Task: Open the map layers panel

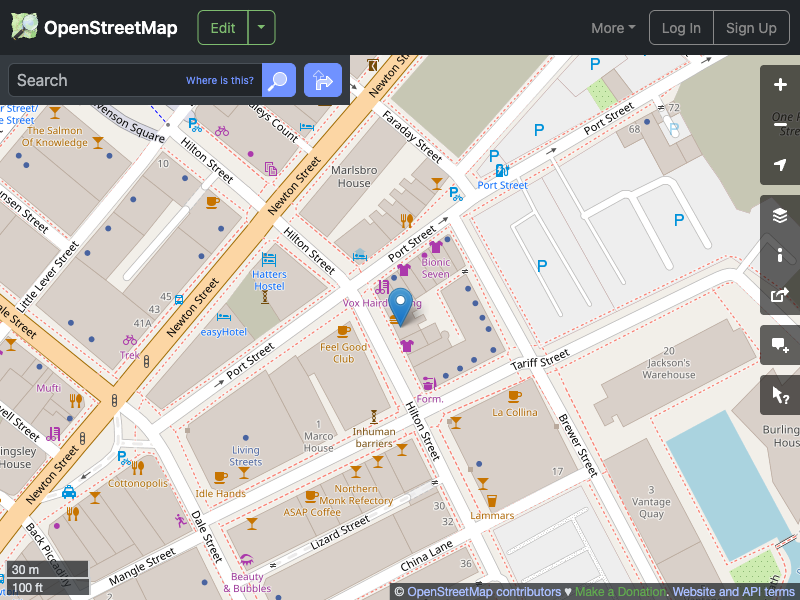Action: click(779, 214)
